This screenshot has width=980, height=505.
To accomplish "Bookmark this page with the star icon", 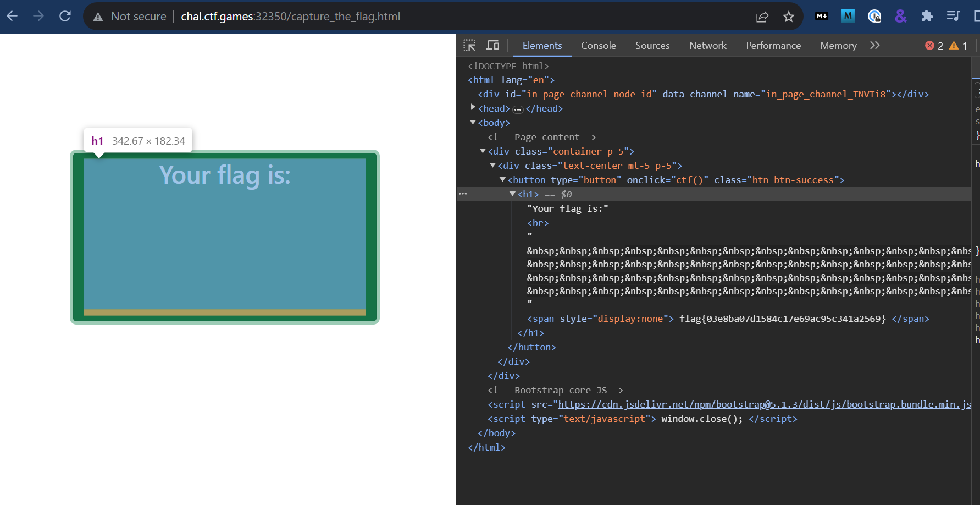I will 789,17.
